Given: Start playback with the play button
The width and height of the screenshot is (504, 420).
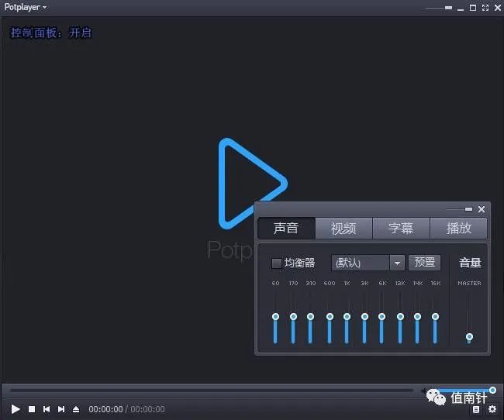Looking at the screenshot, I should [16, 409].
